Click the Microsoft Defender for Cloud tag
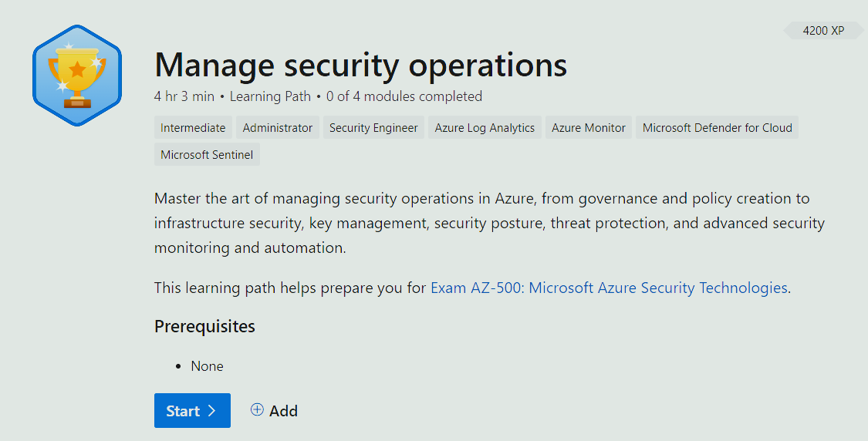 tap(717, 128)
